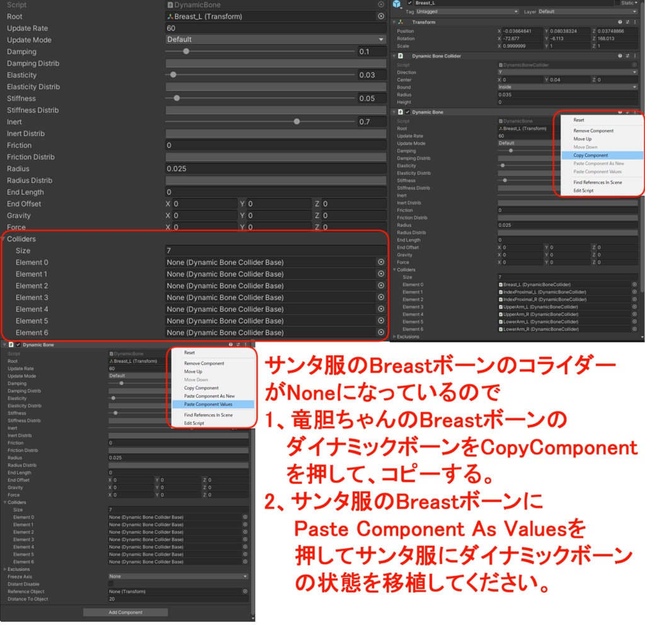Open picker for Element 0 in the lower inspector Colliders
The width and height of the screenshot is (645, 644).
pos(245,517)
